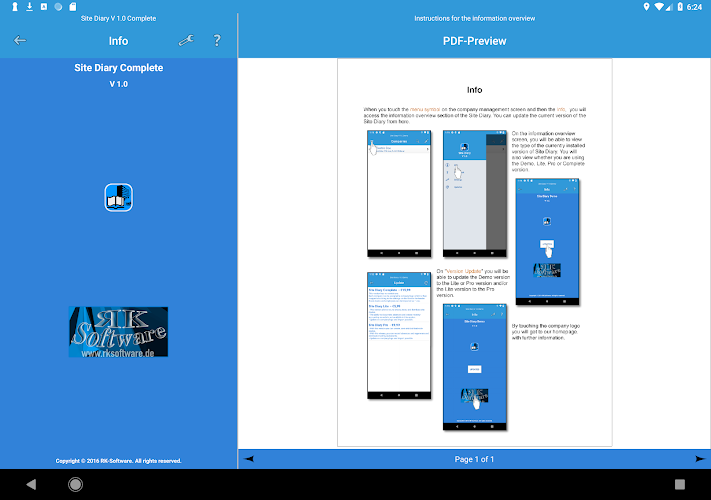Go to previous PDF page arrow
711x500 pixels.
(x=248, y=459)
